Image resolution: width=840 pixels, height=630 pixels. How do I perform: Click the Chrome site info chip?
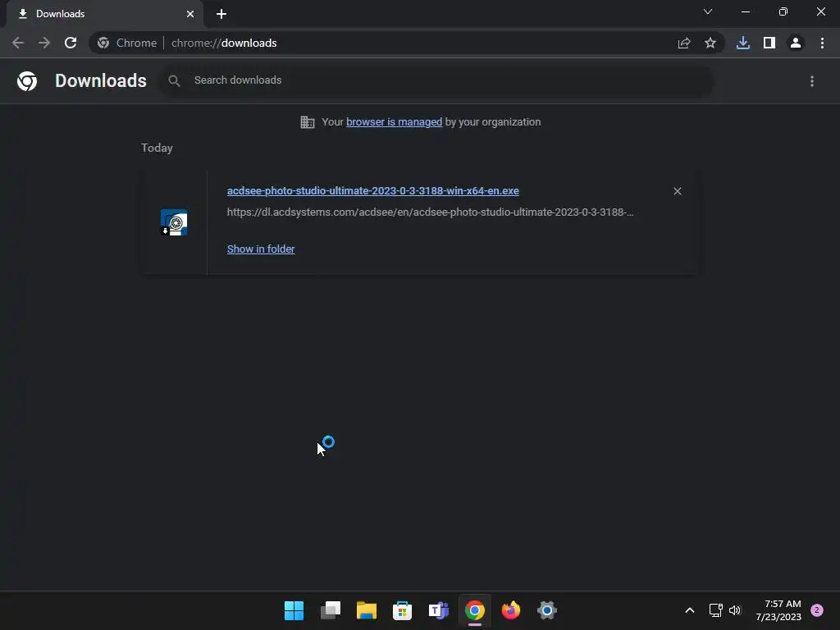click(x=127, y=43)
